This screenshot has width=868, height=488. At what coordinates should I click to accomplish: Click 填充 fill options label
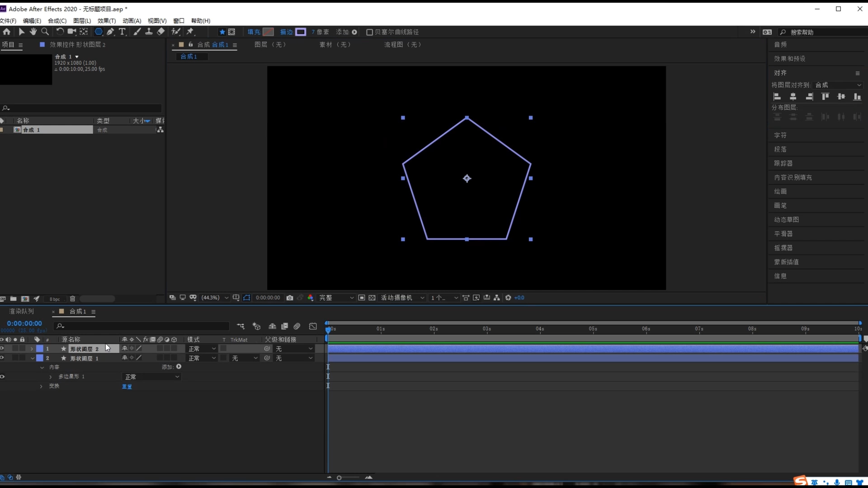coord(254,32)
